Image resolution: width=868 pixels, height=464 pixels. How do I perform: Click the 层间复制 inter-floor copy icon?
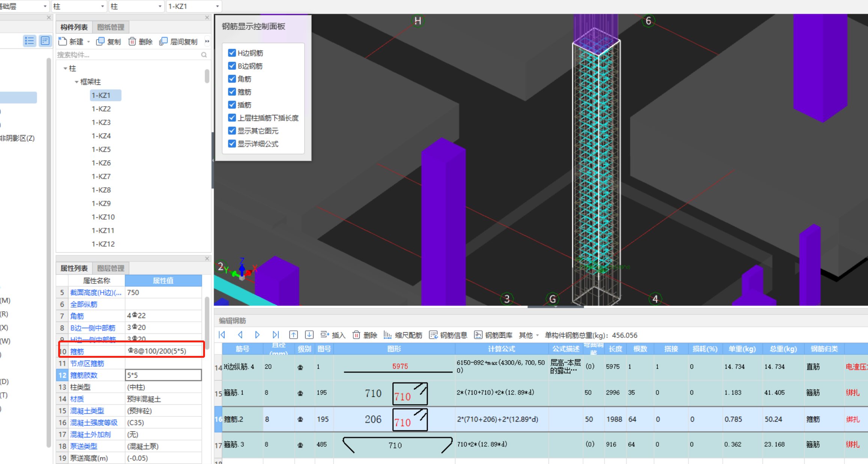(163, 41)
